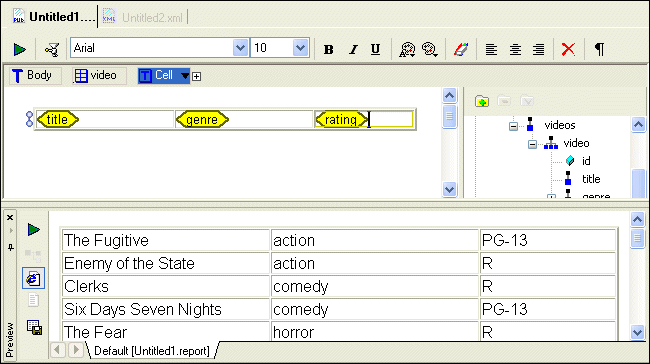Open the Arial font dropdown
Viewport: 650px width, 364px height.
[x=240, y=48]
